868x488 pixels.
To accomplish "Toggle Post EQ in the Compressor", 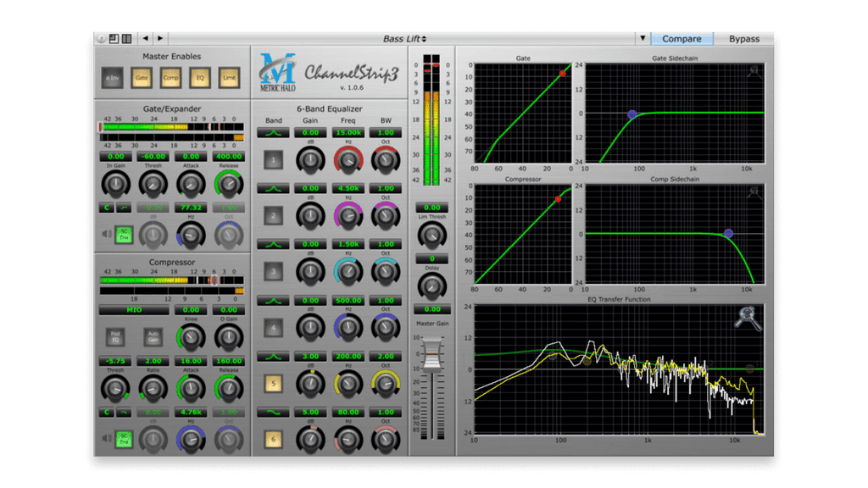I will 115,336.
